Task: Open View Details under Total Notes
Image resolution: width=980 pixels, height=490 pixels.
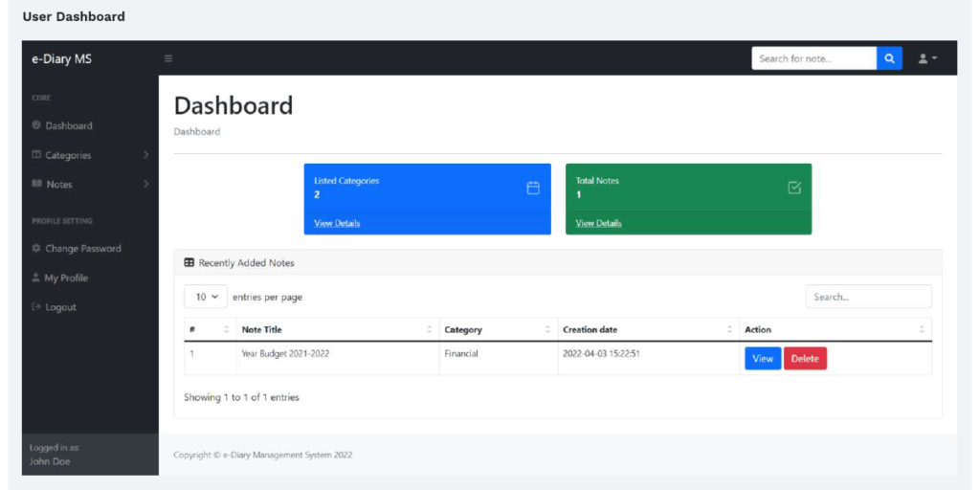Action: tap(598, 223)
